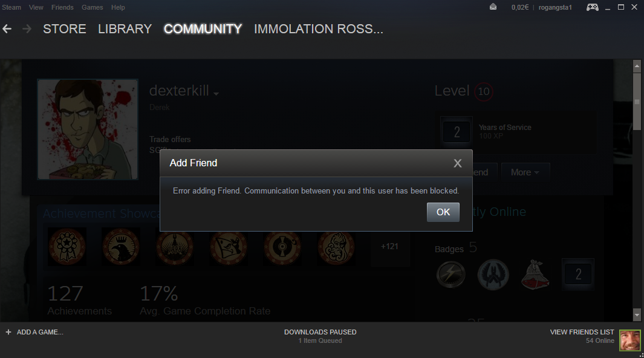Expand the More dropdown button
Viewport: 644px width, 358px height.
(x=525, y=172)
